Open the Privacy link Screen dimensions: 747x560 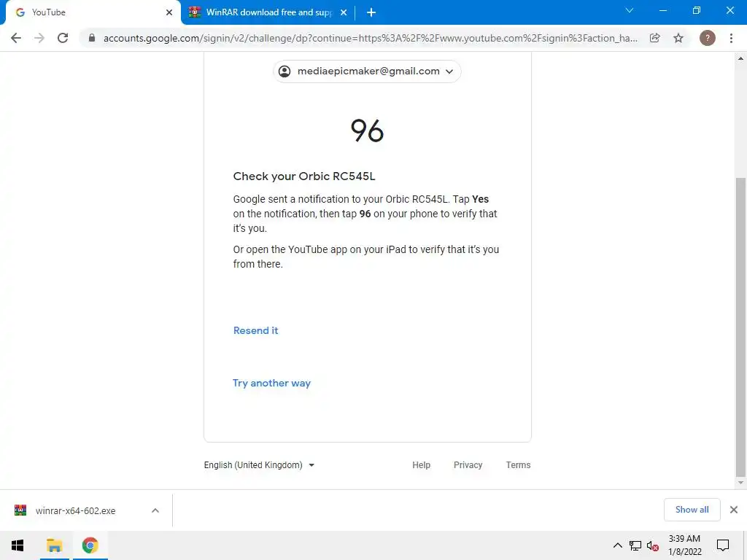(x=468, y=465)
